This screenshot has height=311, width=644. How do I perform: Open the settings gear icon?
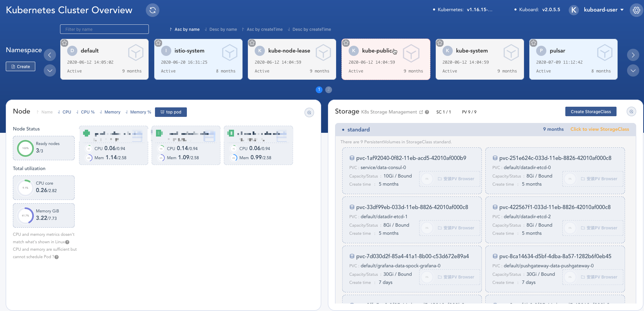pos(637,10)
